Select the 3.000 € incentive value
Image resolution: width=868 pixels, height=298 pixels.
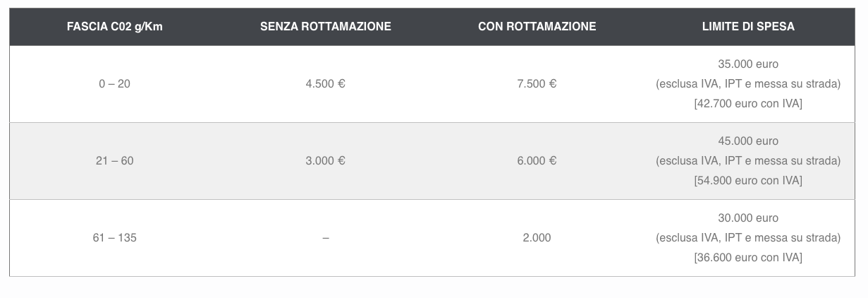(x=325, y=161)
